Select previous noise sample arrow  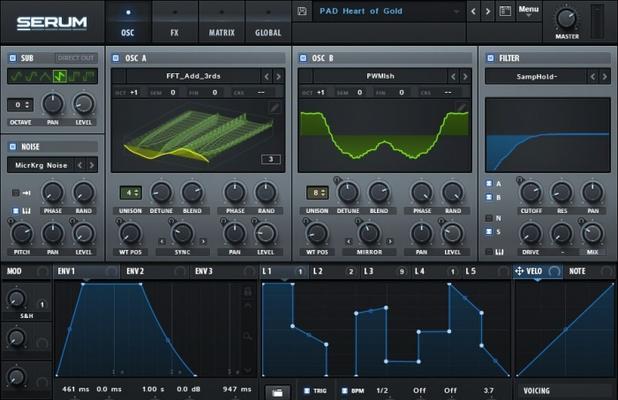[80, 165]
